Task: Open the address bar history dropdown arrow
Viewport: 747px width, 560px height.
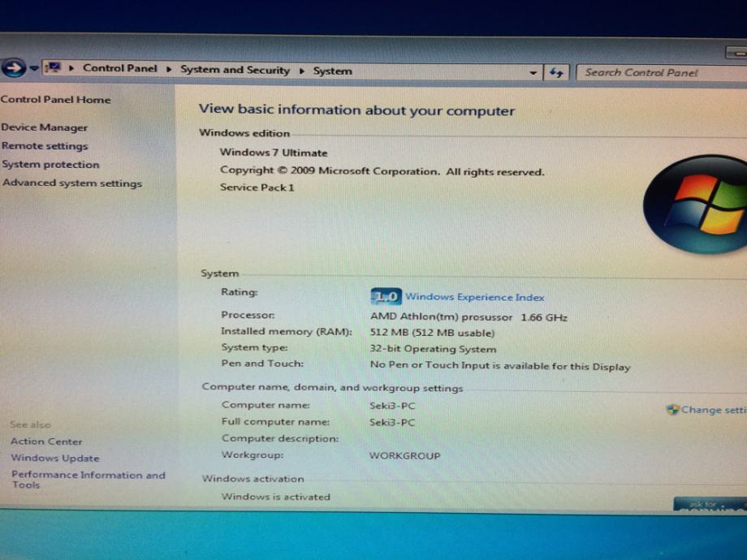Action: (533, 73)
